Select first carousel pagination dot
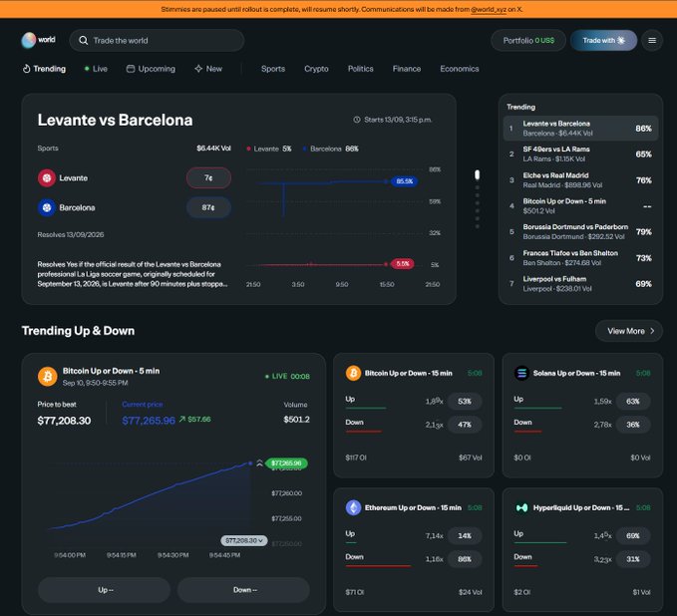 478,174
